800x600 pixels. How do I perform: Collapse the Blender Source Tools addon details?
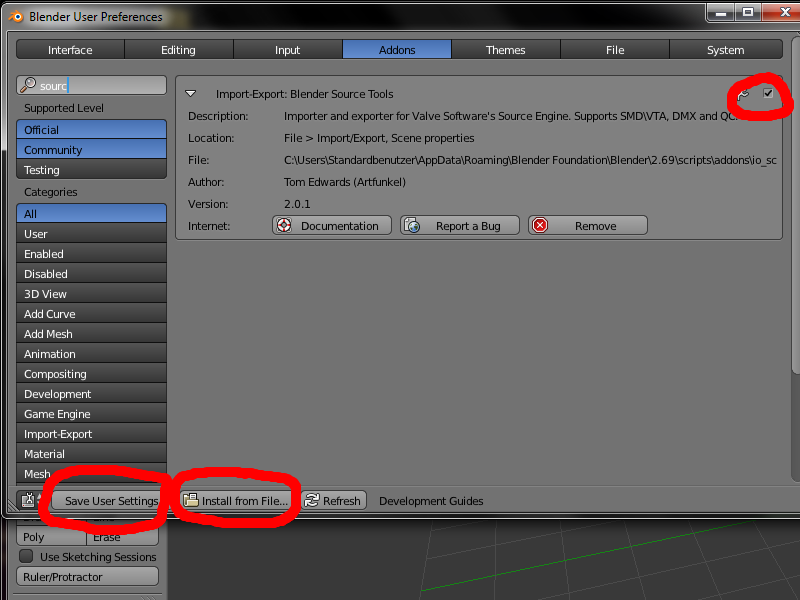[x=191, y=94]
